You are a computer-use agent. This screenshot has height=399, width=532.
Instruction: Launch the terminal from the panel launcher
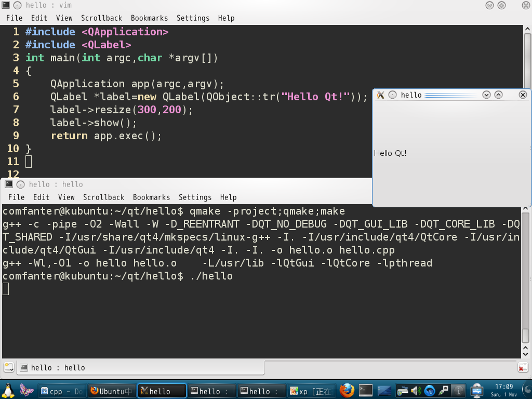pyautogui.click(x=366, y=391)
